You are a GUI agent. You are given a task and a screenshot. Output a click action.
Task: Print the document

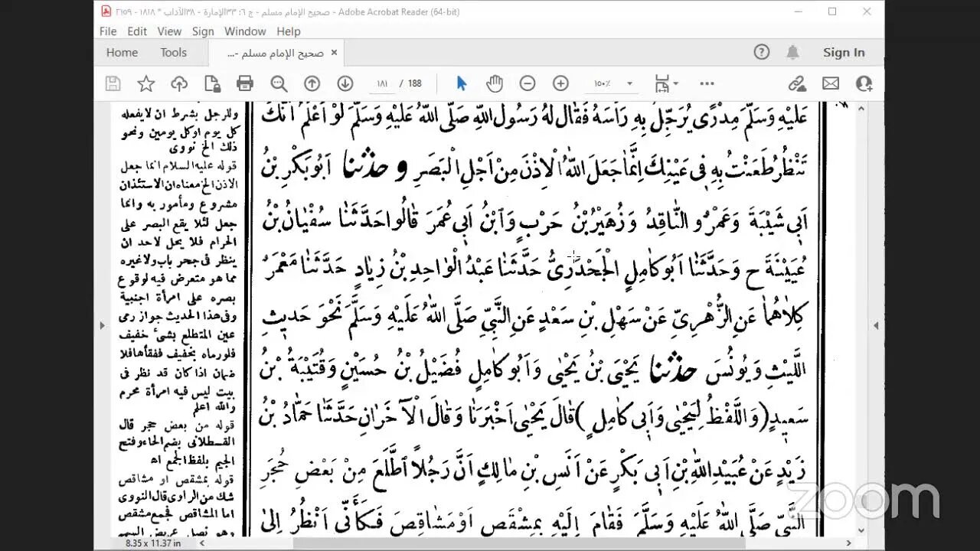pos(245,83)
